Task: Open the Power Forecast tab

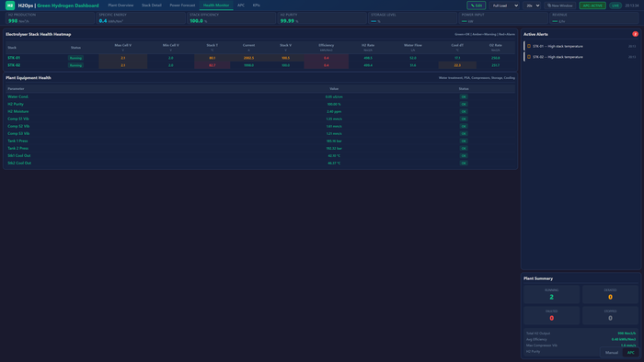Action: click(182, 6)
